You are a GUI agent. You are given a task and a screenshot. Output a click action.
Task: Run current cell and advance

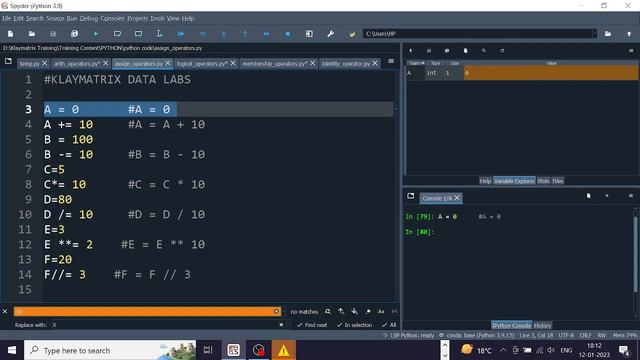click(138, 34)
